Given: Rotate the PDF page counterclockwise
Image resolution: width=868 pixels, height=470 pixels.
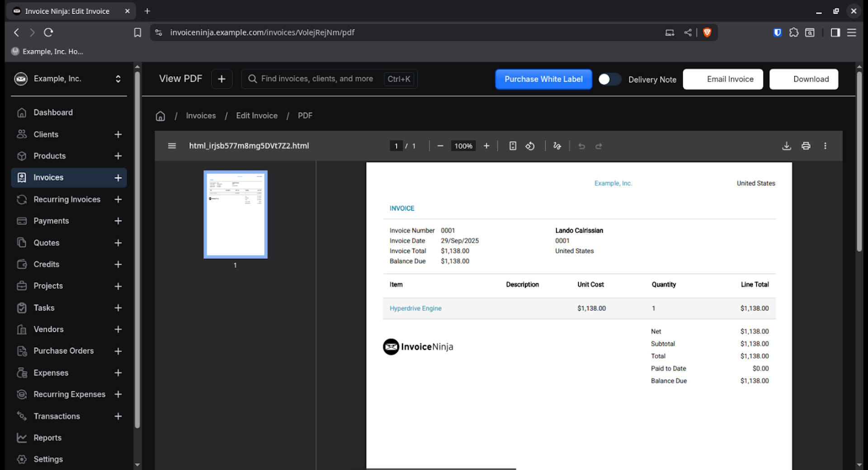Looking at the screenshot, I should click(x=530, y=146).
